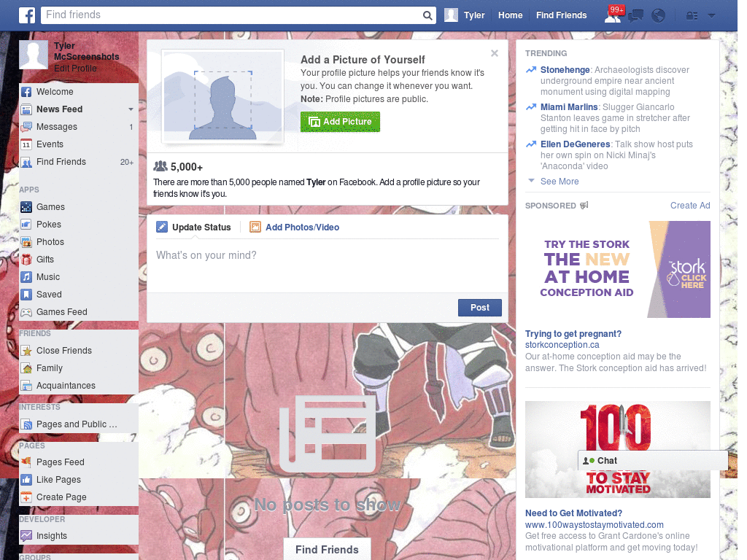The height and width of the screenshot is (560, 747).
Task: Open the Stork conception ad image
Action: 617,270
